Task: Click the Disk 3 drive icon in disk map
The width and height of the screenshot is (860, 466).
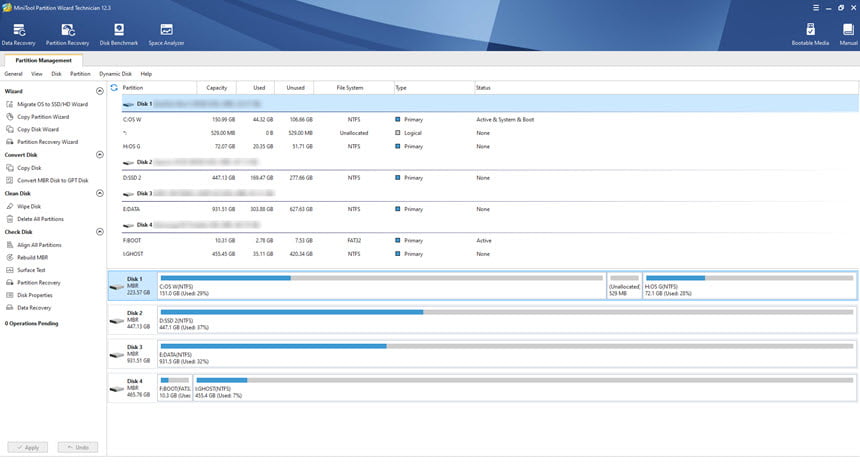Action: pos(116,355)
